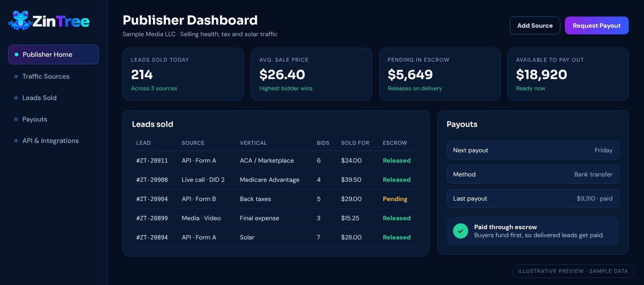Click the Across 3 sources text
Screen dimensions: 644x285
click(x=154, y=88)
